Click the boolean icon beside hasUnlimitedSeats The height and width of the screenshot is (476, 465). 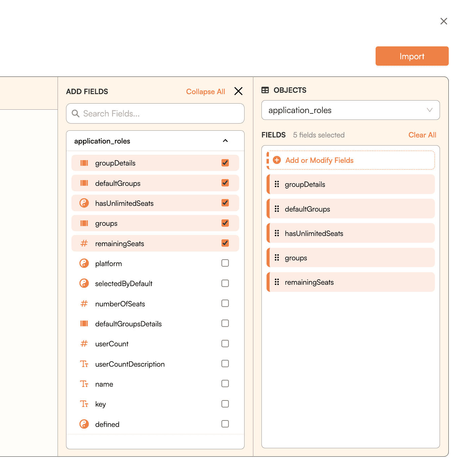click(84, 203)
